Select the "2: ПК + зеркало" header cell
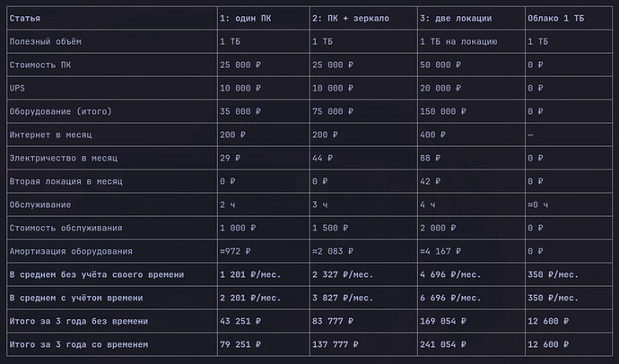 (x=363, y=18)
